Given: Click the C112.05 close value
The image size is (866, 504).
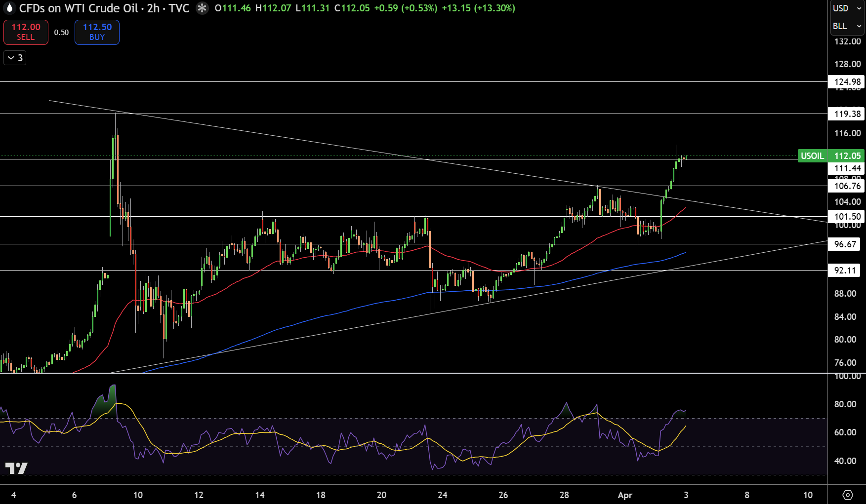Looking at the screenshot, I should 352,8.
